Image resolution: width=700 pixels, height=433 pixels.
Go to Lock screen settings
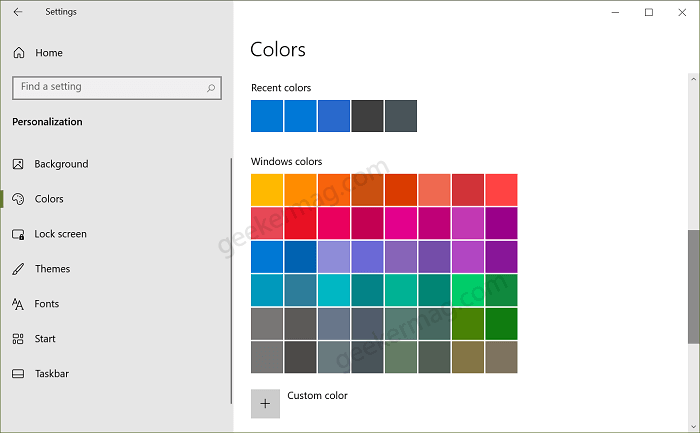click(x=61, y=234)
